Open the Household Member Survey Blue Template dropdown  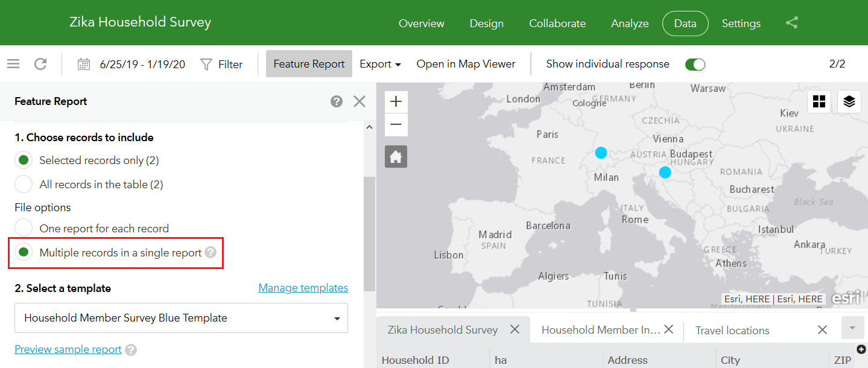[x=181, y=318]
